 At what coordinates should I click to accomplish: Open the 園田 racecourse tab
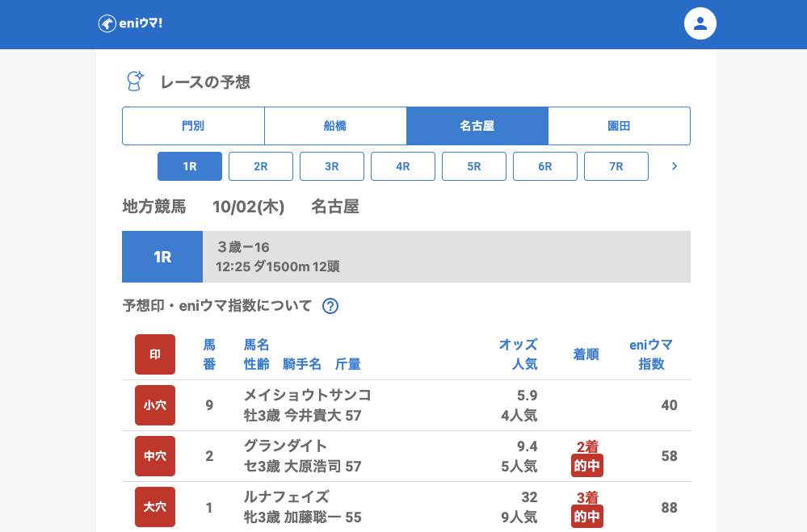(619, 126)
